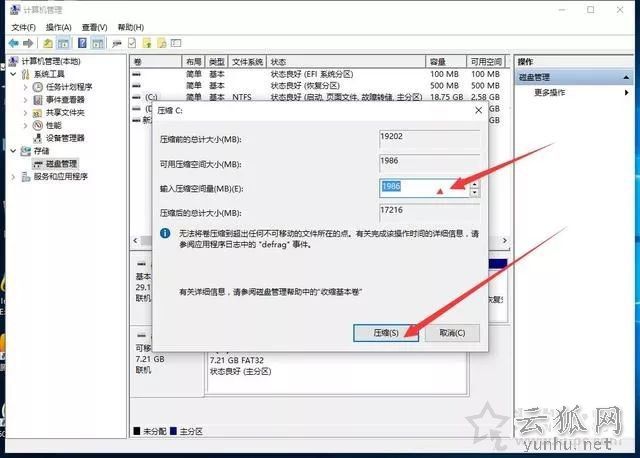
Task: Click the blue Back arrow in toolbar
Action: 13,43
